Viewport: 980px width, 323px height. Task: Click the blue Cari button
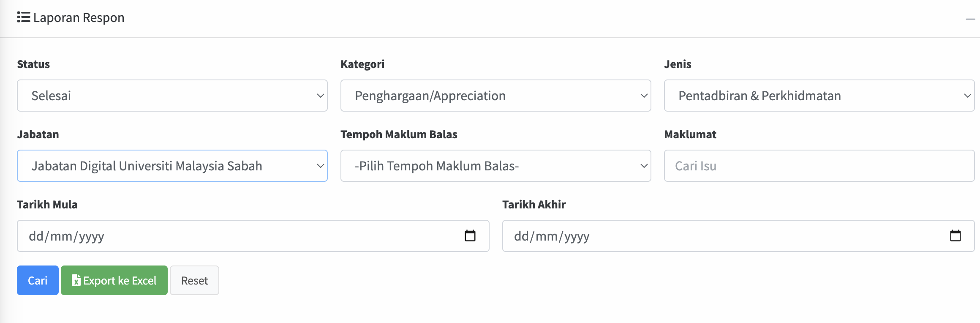click(38, 280)
